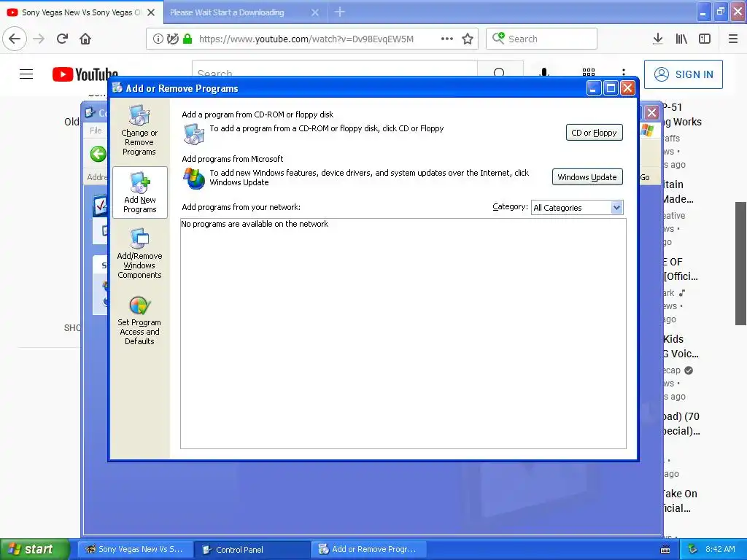Close the Sony Vegas YouTube tab
Image resolution: width=747 pixels, height=560 pixels.
pyautogui.click(x=151, y=12)
